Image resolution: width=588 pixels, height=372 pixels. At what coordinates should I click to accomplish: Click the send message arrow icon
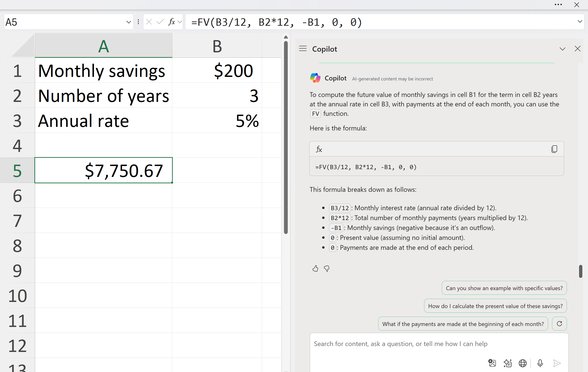pos(556,363)
